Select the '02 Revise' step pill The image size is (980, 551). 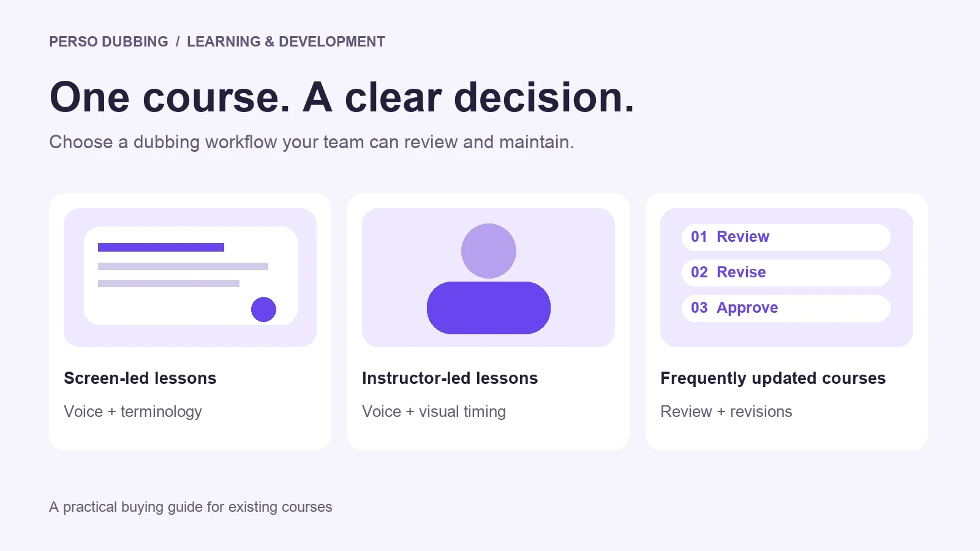point(786,272)
